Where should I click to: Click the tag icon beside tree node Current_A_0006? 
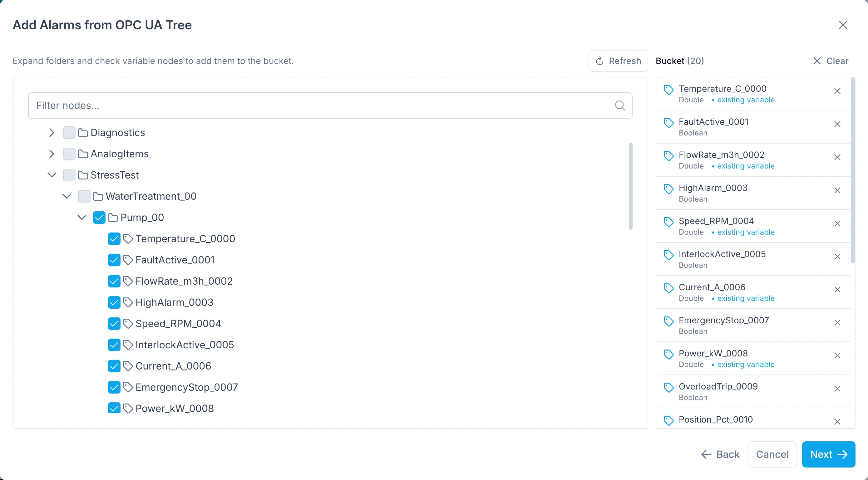coord(128,366)
